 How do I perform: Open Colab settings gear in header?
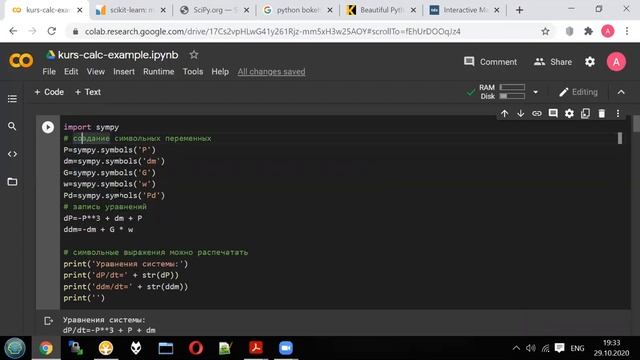click(590, 62)
